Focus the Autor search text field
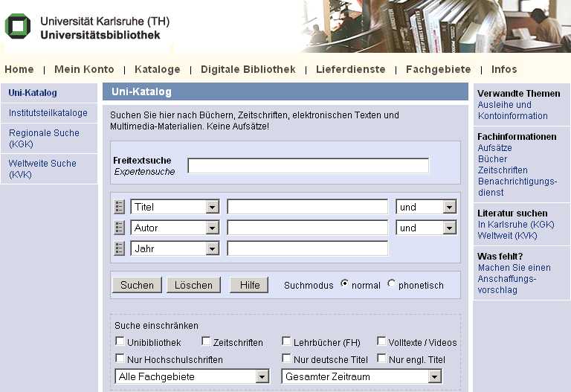The height and width of the screenshot is (392, 571). click(307, 228)
